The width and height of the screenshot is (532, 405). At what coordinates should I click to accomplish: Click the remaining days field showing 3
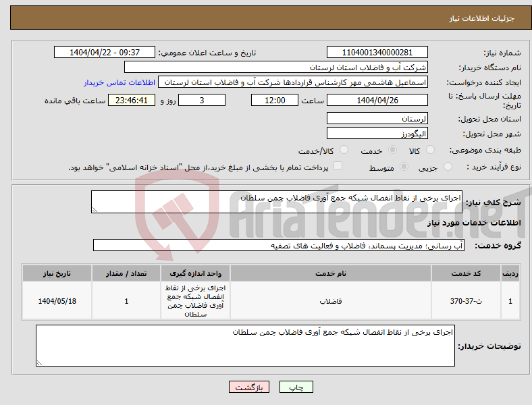point(202,101)
